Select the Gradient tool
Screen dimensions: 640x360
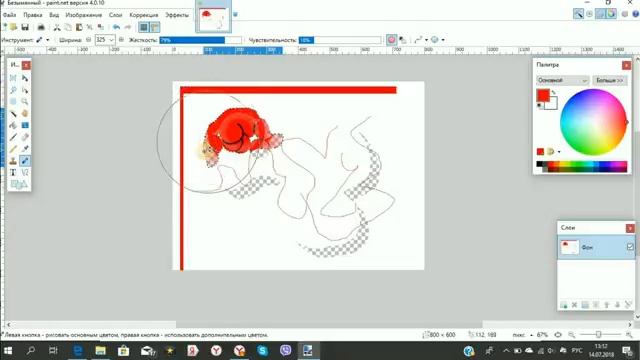coord(25,125)
